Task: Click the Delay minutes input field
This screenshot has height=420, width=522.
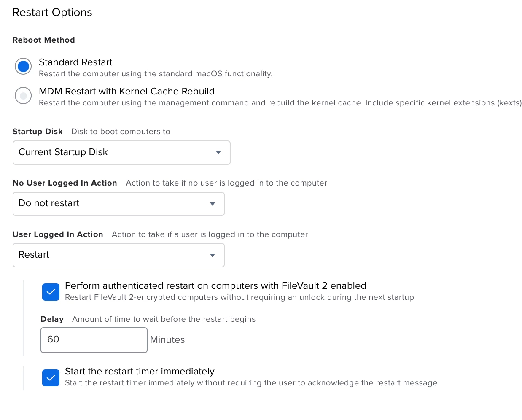Action: [x=94, y=340]
